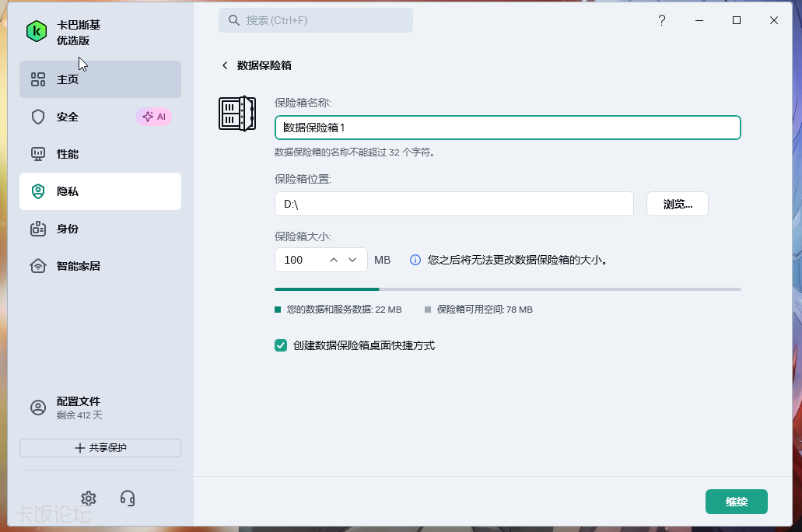The image size is (802, 532).
Task: Click the vault usage progress bar
Action: 508,289
